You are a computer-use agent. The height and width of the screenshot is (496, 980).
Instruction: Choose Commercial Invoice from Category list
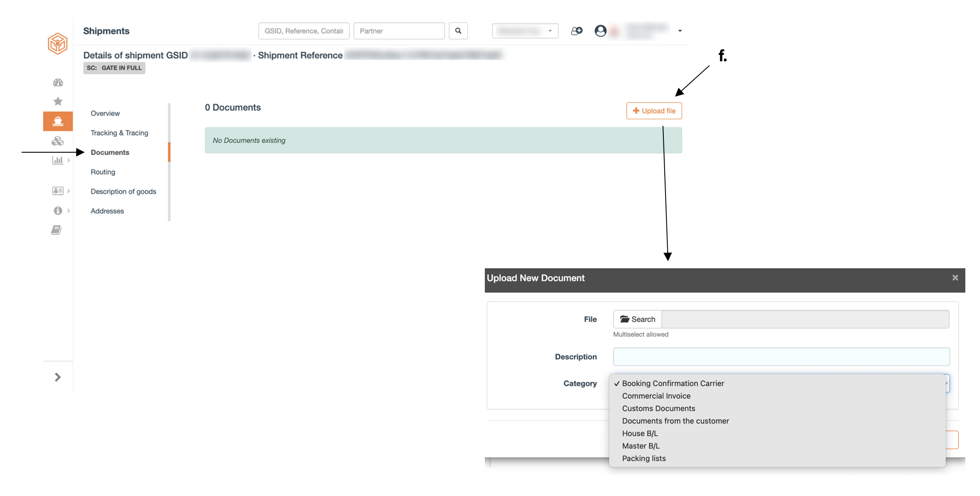click(656, 396)
